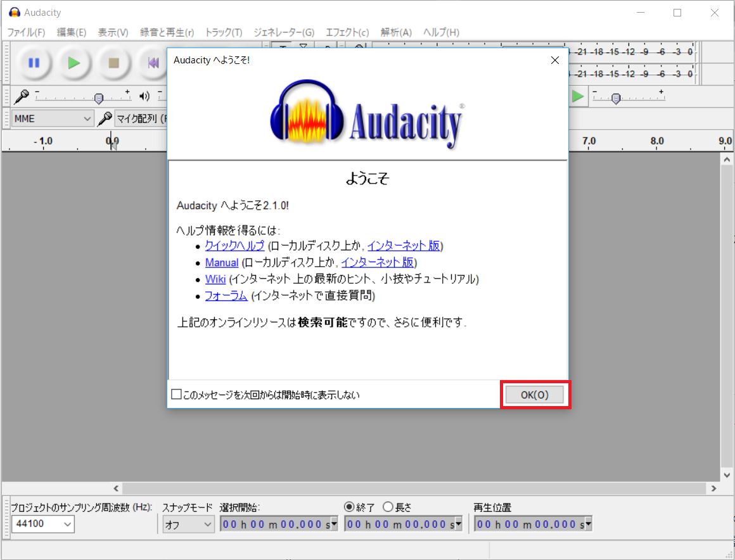
Task: Click the 'Audacity へようこそ2.1.0!' text
Action: tap(233, 205)
